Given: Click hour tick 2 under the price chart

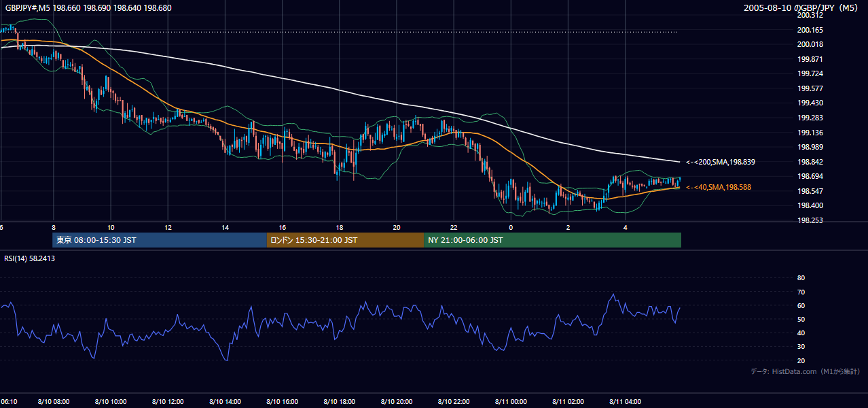Looking at the screenshot, I should pos(568,228).
